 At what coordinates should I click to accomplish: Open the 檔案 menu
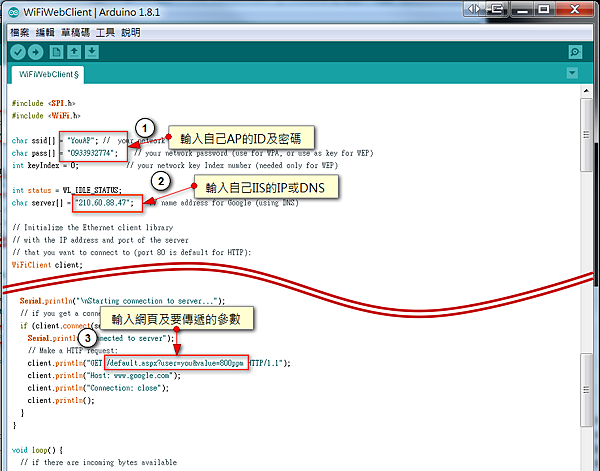coord(20,33)
